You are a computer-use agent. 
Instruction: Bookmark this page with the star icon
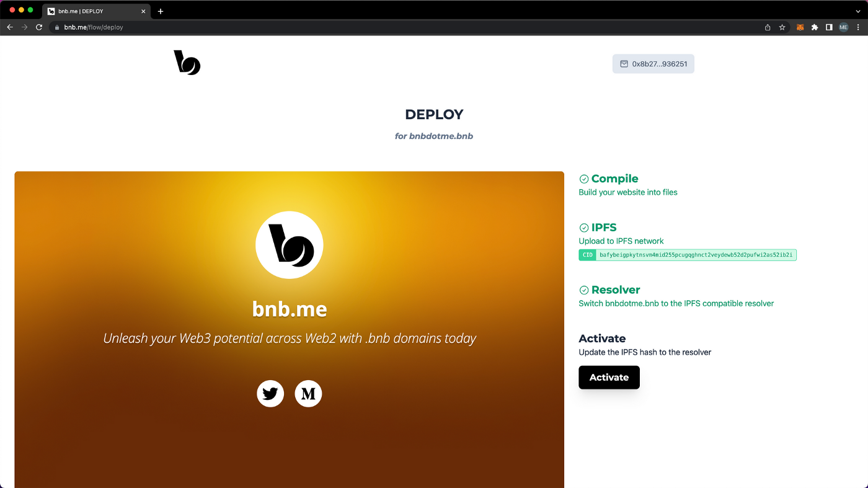pyautogui.click(x=782, y=27)
